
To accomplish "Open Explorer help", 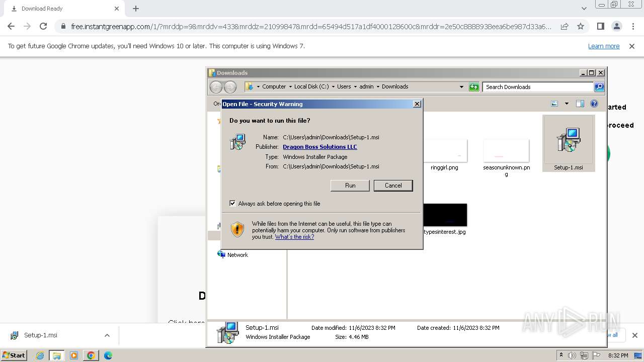I will click(x=594, y=104).
